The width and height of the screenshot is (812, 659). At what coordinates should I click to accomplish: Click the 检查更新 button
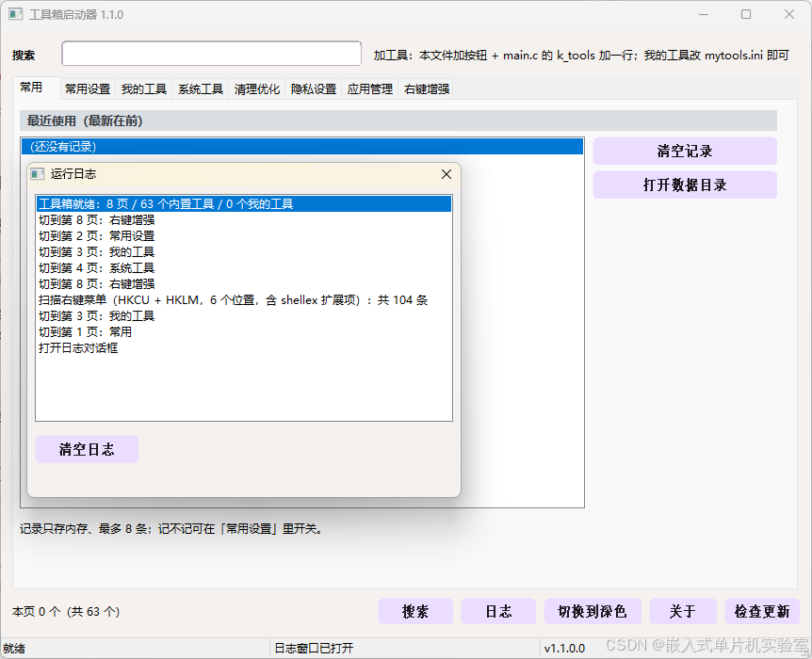click(762, 611)
